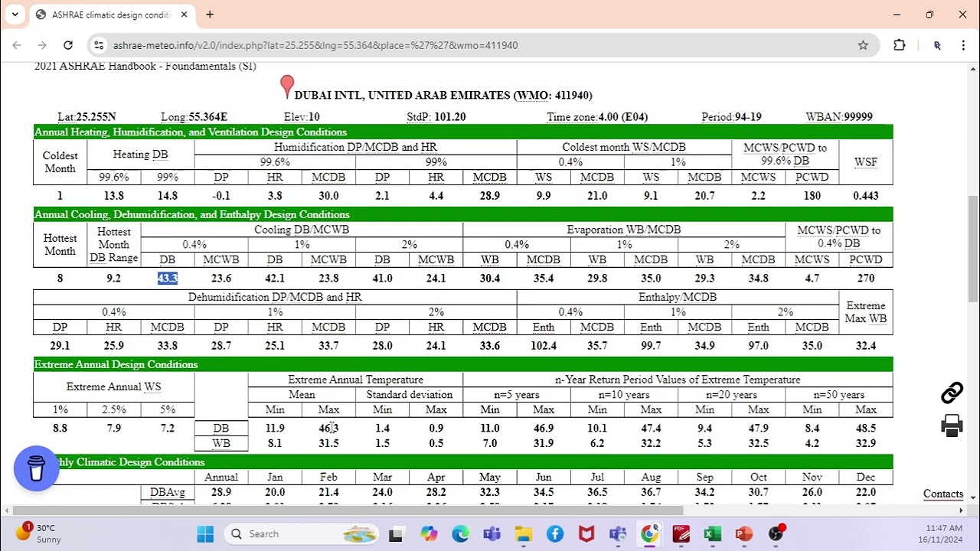Open the Contacts link
Screen dimensions: 980x551
click(x=943, y=494)
